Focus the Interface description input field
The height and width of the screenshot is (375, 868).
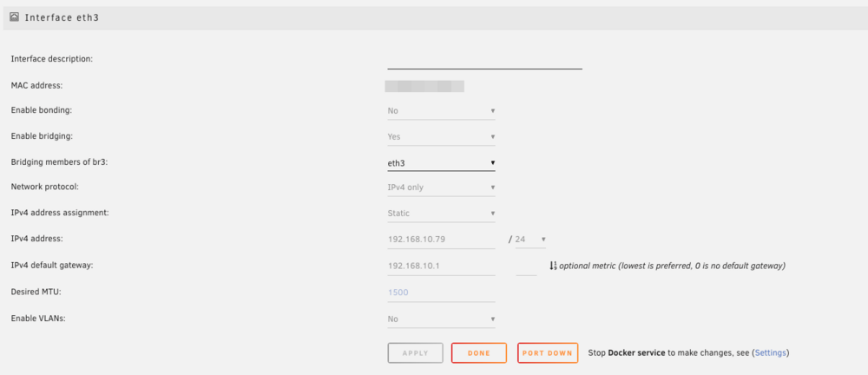pos(484,60)
